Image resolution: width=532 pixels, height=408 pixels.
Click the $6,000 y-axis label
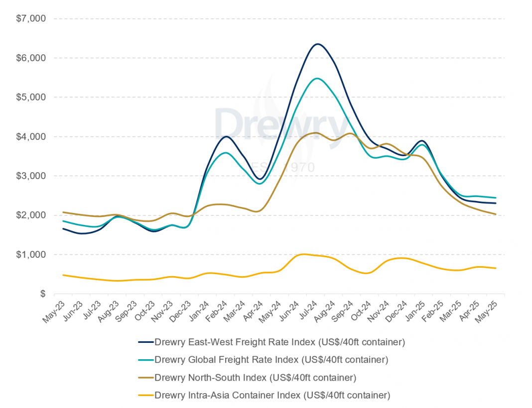[31, 58]
